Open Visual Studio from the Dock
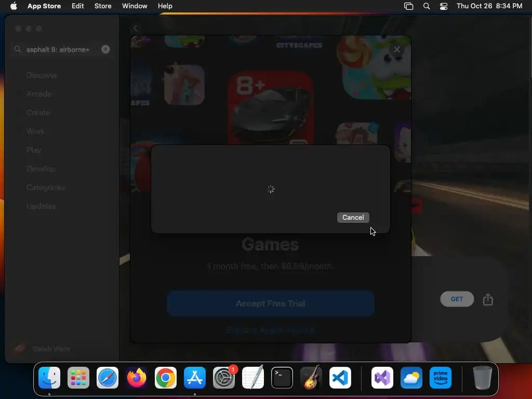 pos(382,378)
